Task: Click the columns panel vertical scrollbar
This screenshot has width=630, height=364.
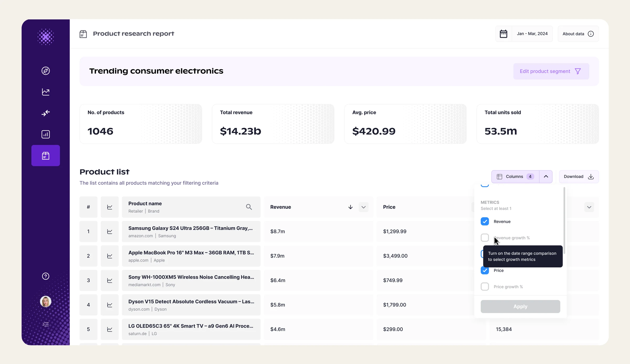Action: 564,220
